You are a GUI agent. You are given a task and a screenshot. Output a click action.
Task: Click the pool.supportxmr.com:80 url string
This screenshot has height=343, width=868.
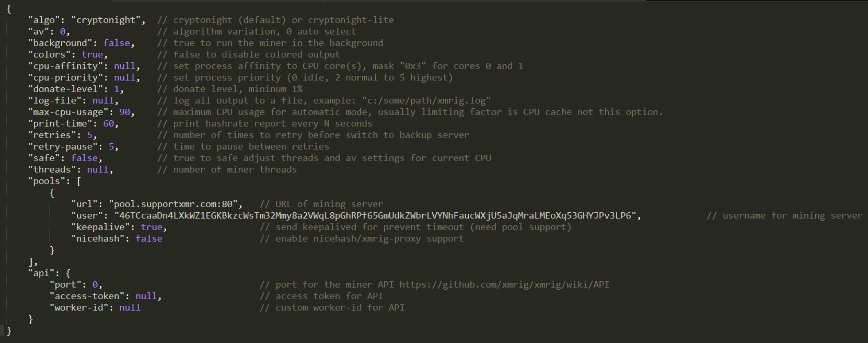coord(176,204)
